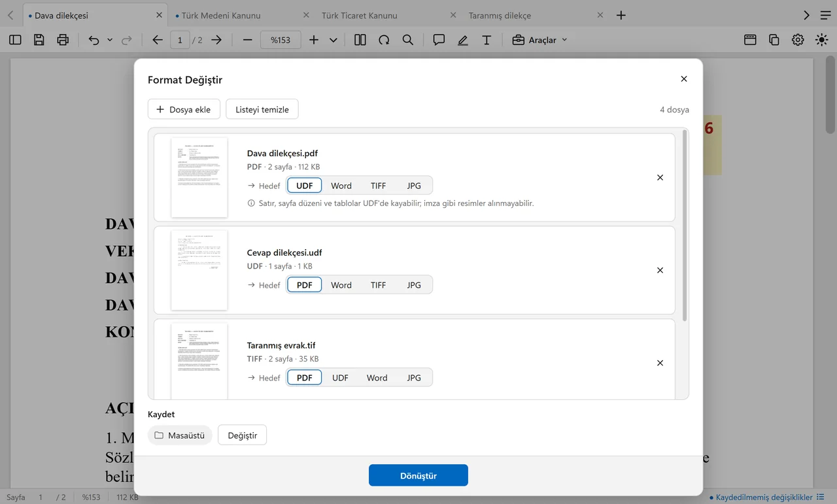Screen dimensions: 837x504
Task: Open a new tab with plus
Action: coord(621,15)
